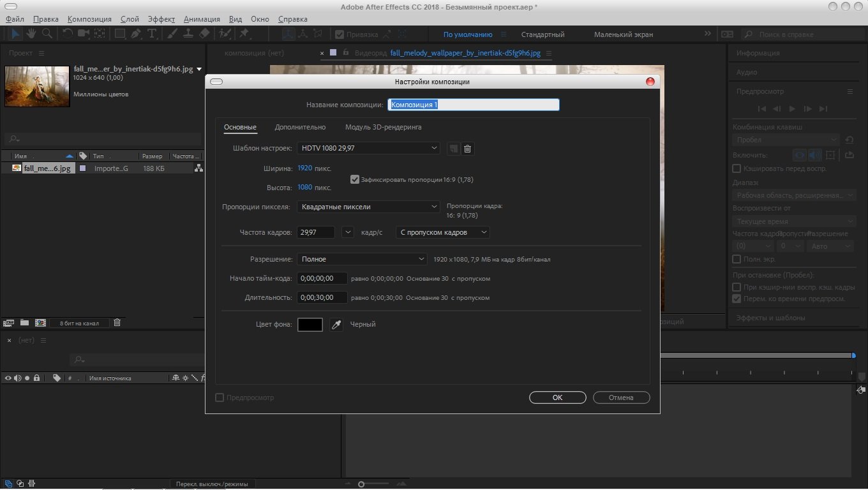Image resolution: width=868 pixels, height=490 pixels.
Task: Switch to the Дополнительно tab
Action: (300, 127)
